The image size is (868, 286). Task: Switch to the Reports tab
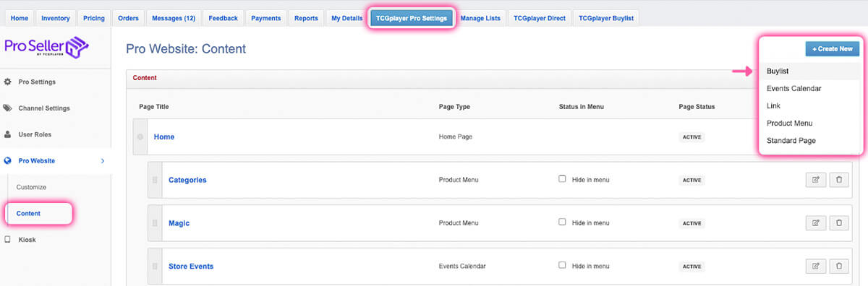[307, 18]
